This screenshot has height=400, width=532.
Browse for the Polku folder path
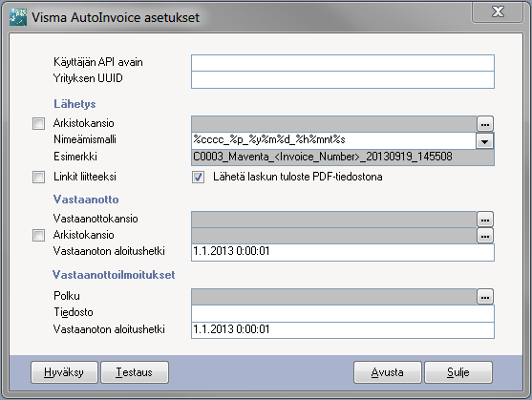pos(485,297)
